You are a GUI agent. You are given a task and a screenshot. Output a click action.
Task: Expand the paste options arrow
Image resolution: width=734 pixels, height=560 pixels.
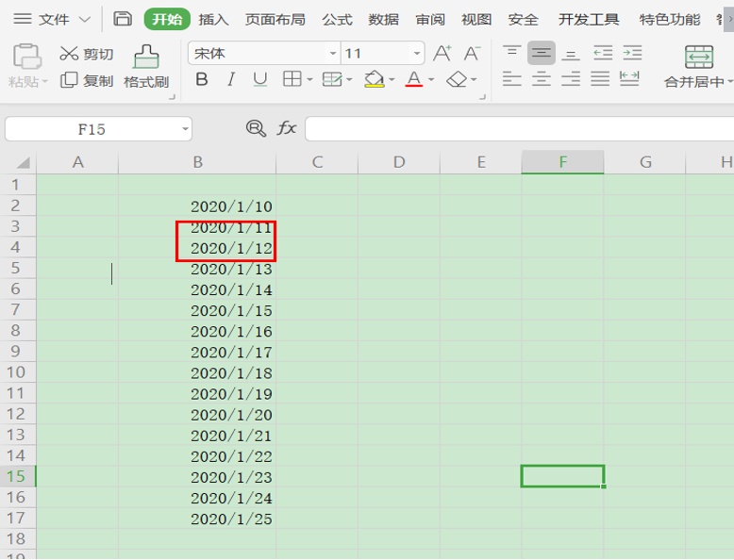(45, 81)
